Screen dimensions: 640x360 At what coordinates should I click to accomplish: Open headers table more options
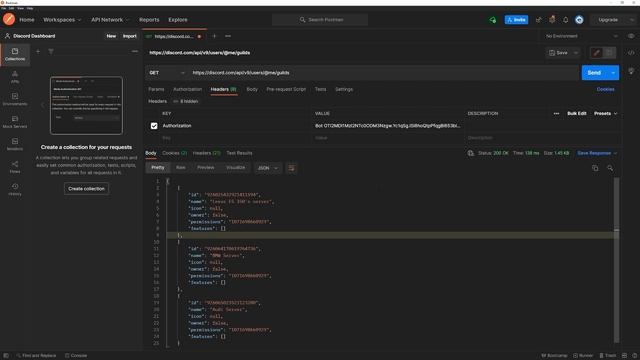pyautogui.click(x=556, y=113)
